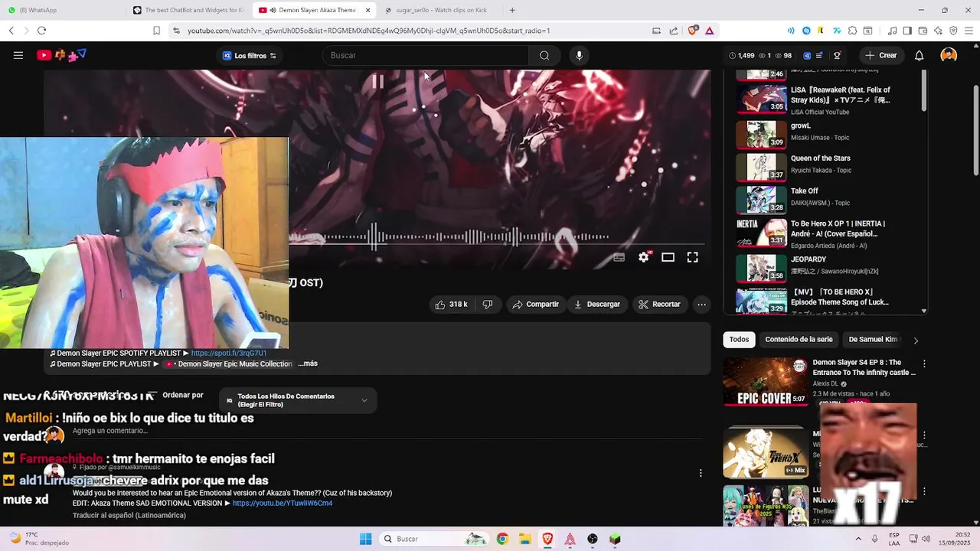Viewport: 980px width, 551px height.
Task: Go back in browser history
Action: [x=11, y=31]
